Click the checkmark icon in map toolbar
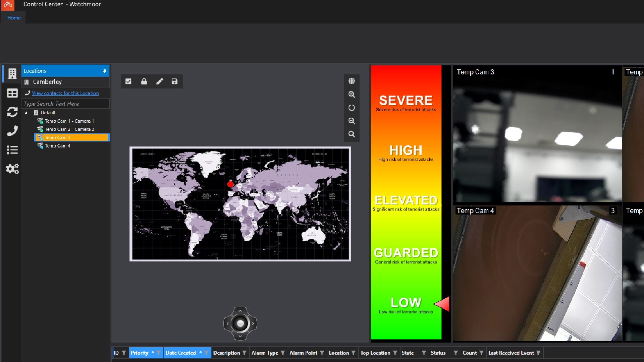The image size is (644, 362). 128,81
